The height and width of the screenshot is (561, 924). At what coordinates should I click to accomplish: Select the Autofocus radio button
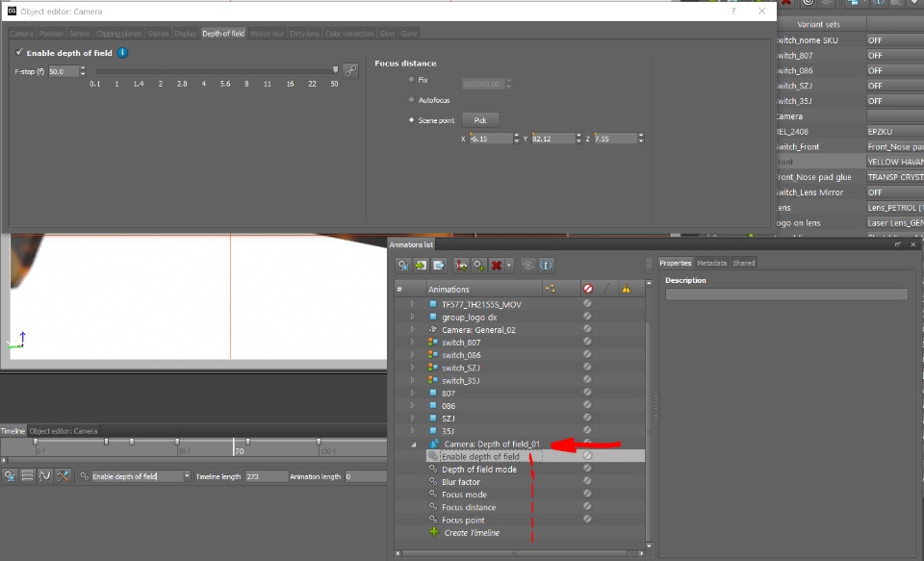412,100
